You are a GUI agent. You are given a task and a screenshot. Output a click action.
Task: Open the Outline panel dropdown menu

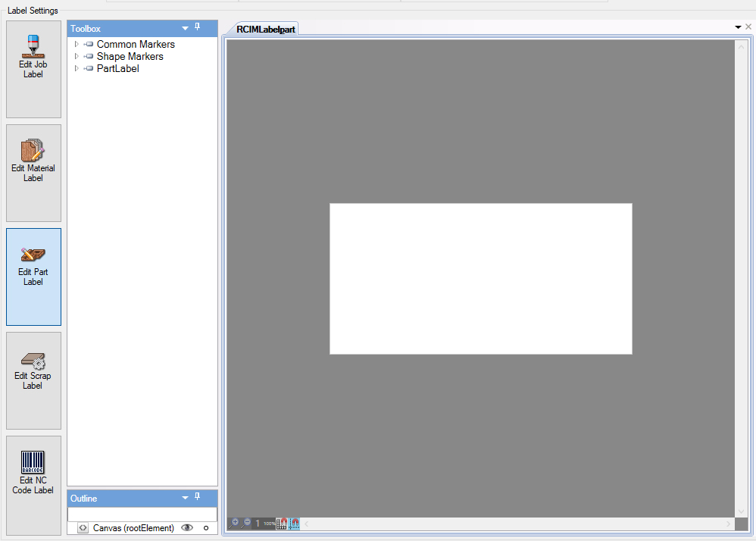tap(185, 499)
